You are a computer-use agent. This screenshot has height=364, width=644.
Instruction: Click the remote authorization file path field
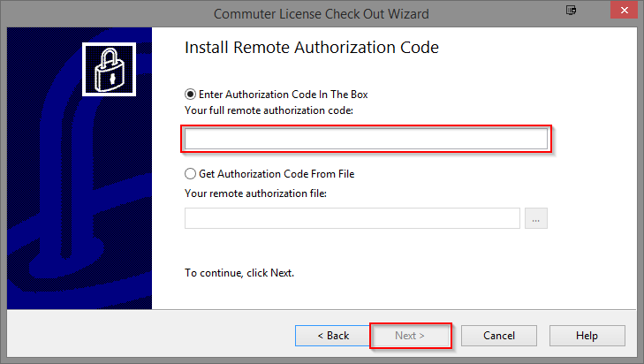352,218
